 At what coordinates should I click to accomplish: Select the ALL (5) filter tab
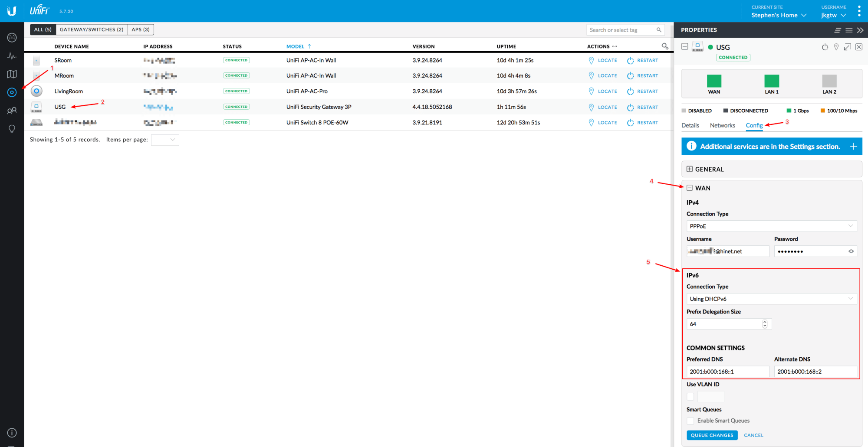pyautogui.click(x=43, y=29)
